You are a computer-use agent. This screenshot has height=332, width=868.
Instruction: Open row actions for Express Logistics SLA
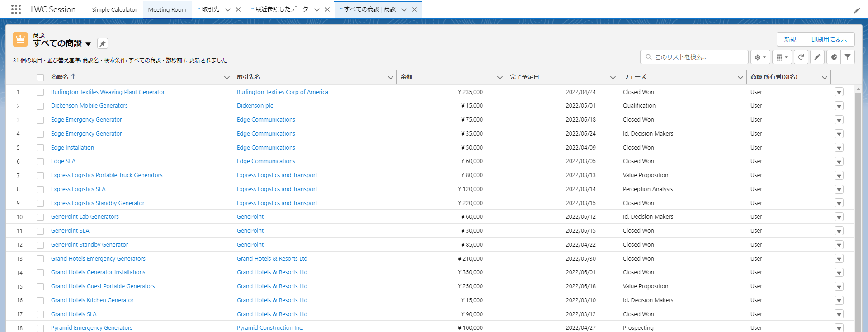[839, 189]
